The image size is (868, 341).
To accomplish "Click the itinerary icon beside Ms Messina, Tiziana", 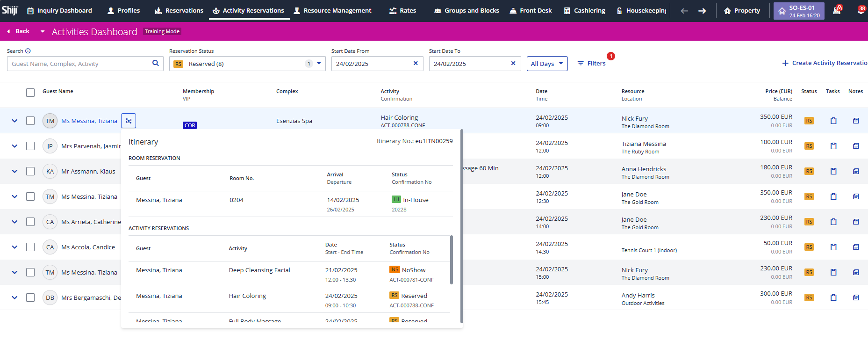I will click(x=129, y=121).
